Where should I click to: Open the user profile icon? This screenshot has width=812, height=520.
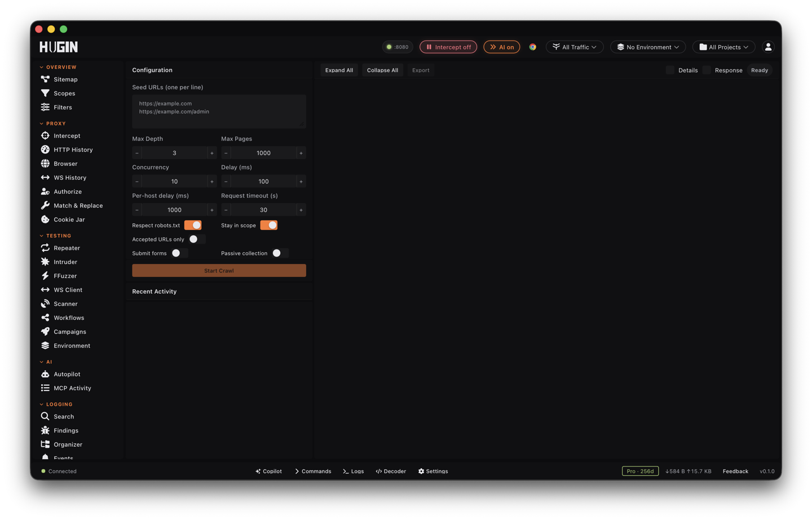pos(768,47)
